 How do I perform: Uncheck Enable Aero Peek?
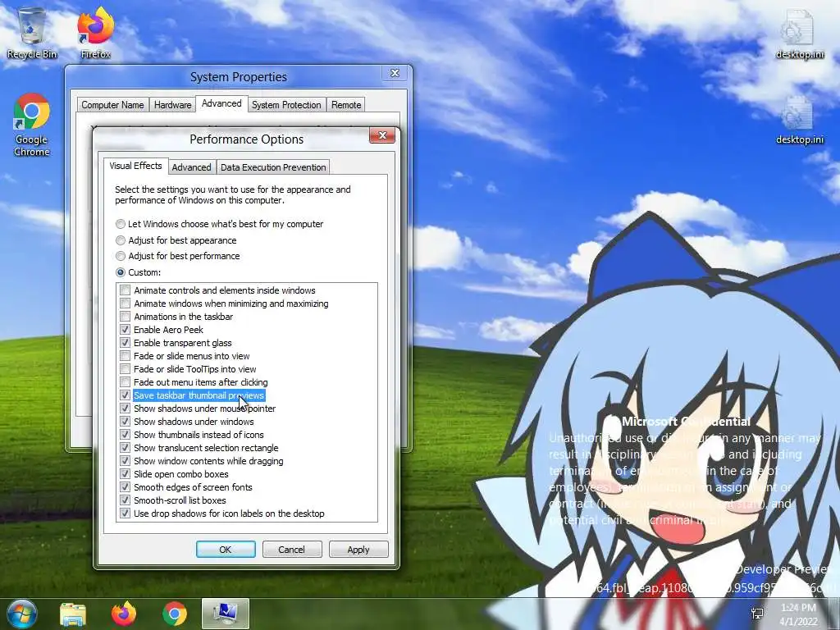click(x=126, y=330)
